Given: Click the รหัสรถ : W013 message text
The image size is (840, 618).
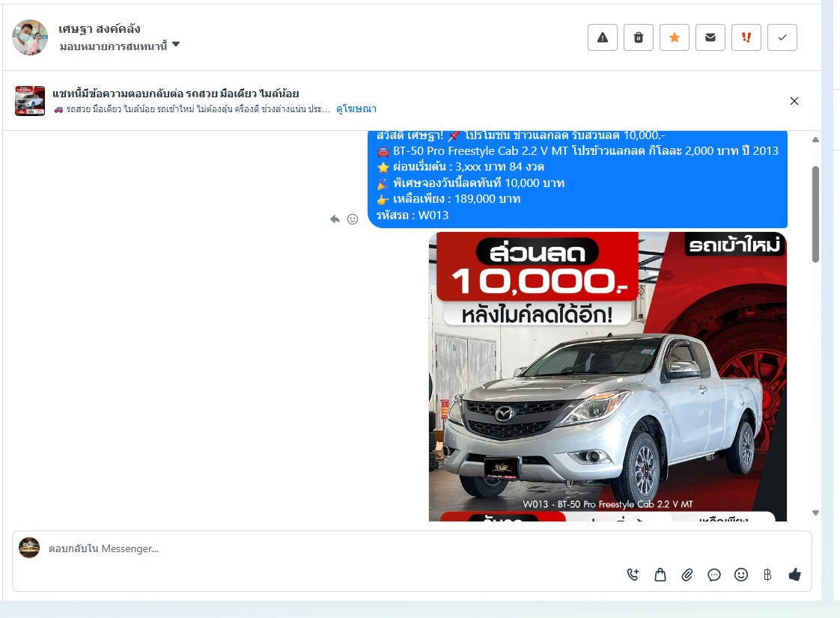Looking at the screenshot, I should (x=413, y=215).
